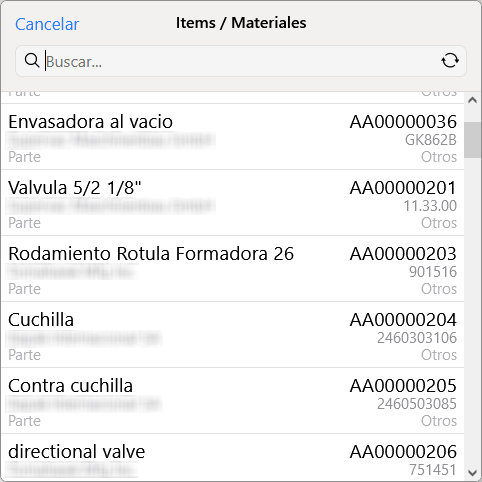Screen dimensions: 482x482
Task: Click item code AA00000203
Action: tap(403, 254)
